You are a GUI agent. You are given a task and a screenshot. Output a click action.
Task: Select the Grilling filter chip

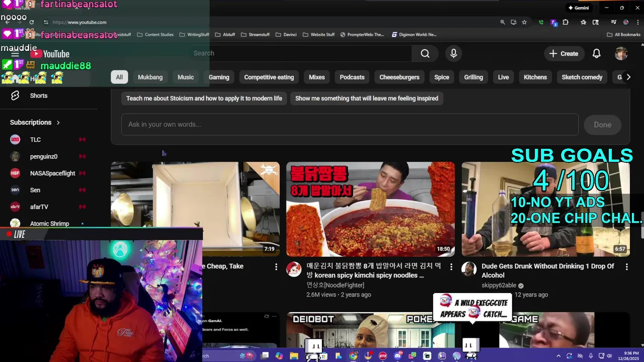pos(473,77)
